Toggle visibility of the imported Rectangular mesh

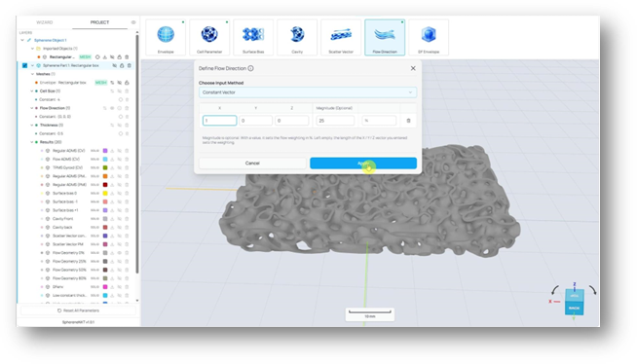click(112, 56)
